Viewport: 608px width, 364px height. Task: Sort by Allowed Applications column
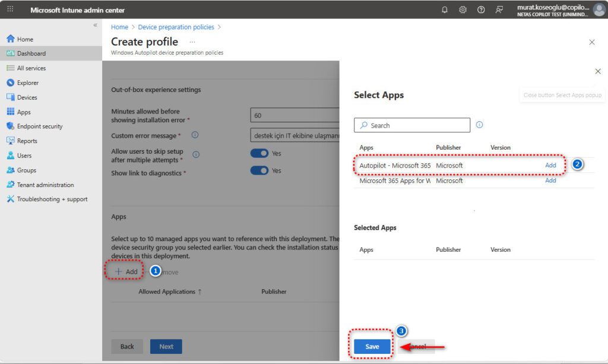point(170,292)
